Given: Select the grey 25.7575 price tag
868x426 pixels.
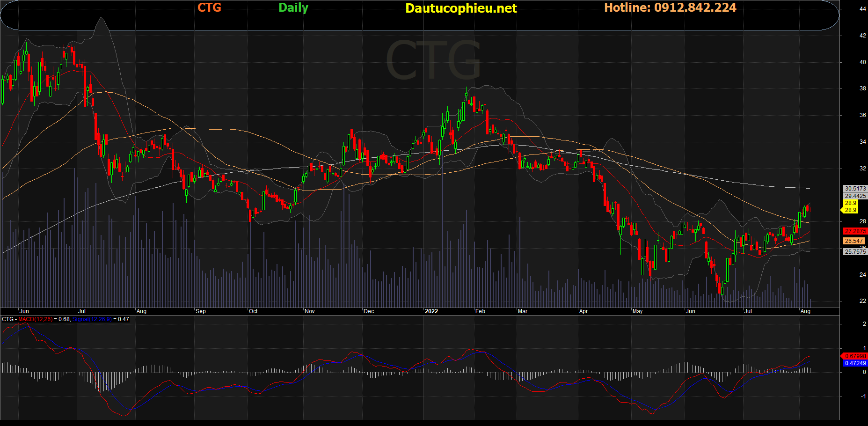Looking at the screenshot, I should [x=855, y=252].
